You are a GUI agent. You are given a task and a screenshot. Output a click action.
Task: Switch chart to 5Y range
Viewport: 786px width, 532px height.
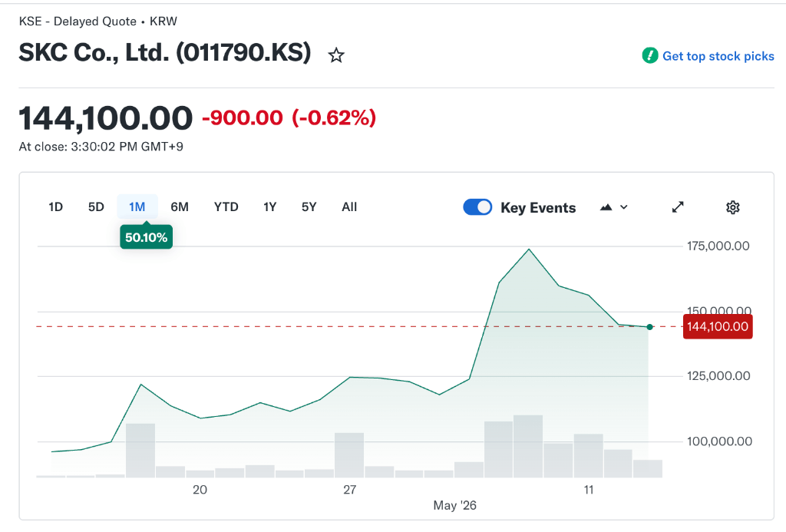[x=309, y=207]
